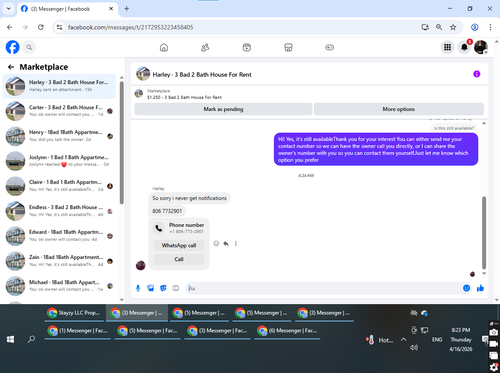Open the Facebook home logo
Screen dimensions: 500x373
[x=13, y=47]
